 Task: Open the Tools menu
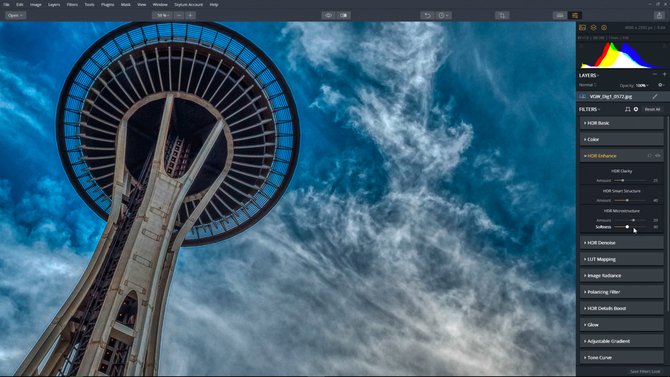click(x=89, y=5)
